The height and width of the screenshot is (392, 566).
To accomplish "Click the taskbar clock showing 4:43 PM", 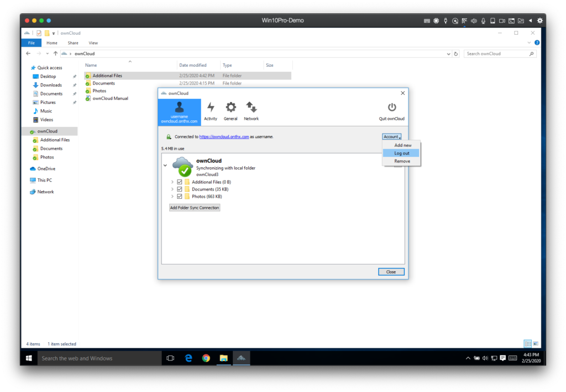I will [x=531, y=358].
